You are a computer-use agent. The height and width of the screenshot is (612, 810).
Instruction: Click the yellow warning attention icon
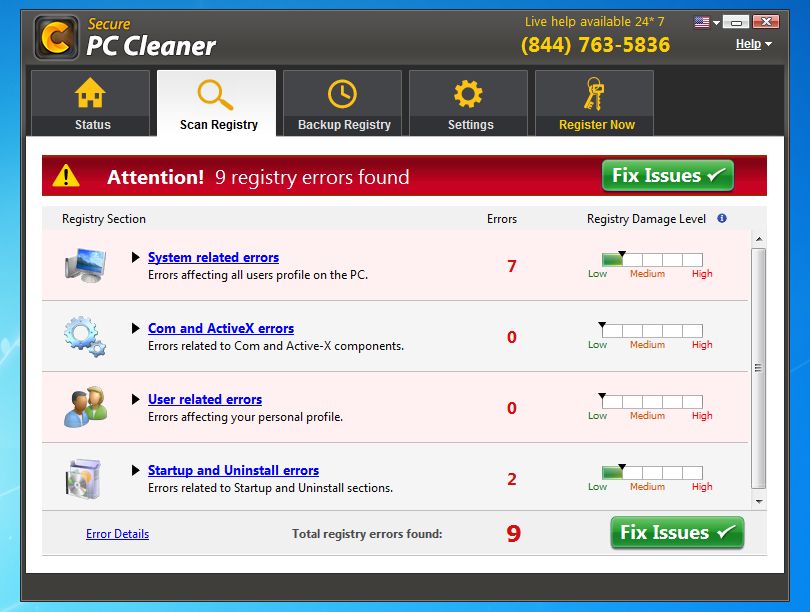(66, 175)
